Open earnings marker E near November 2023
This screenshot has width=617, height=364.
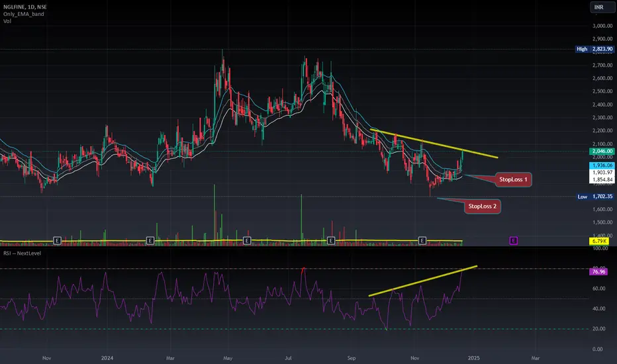point(57,240)
